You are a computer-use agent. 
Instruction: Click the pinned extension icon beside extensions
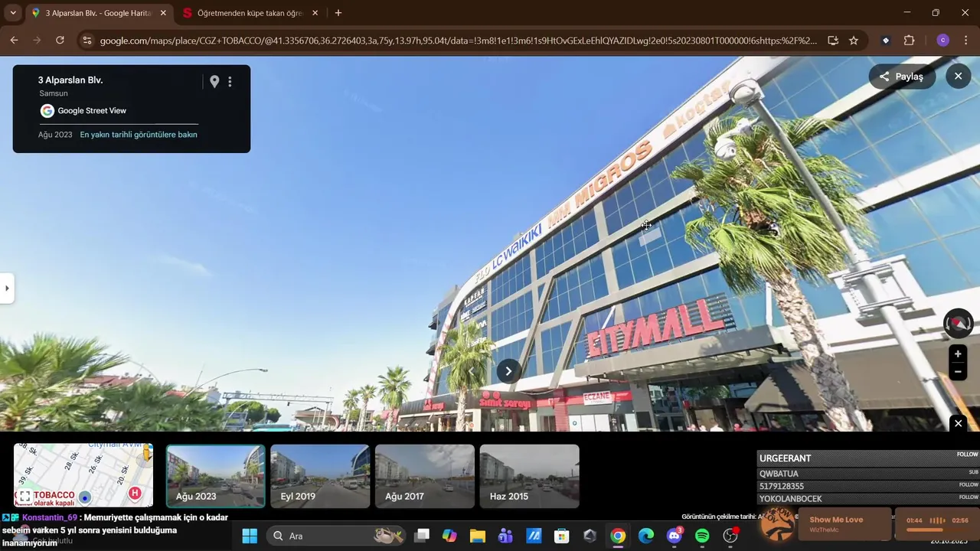pyautogui.click(x=886, y=41)
